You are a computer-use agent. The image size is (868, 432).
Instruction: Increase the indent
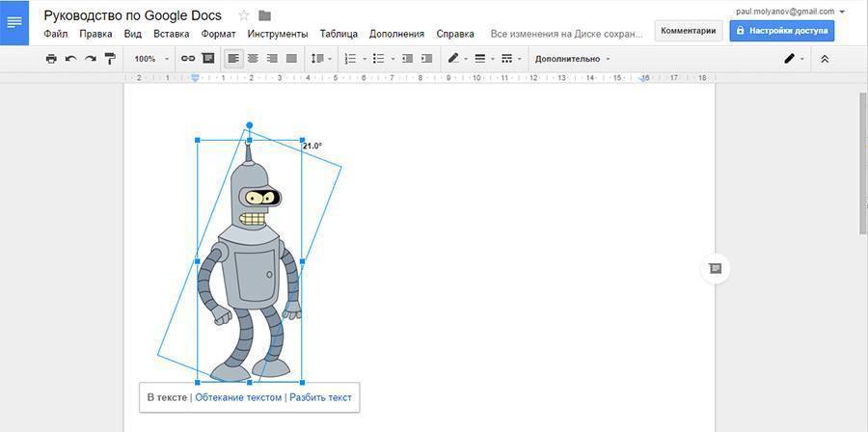426,59
